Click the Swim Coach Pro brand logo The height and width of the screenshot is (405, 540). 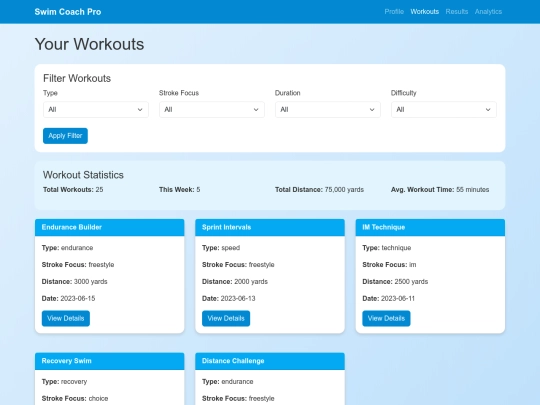click(68, 12)
